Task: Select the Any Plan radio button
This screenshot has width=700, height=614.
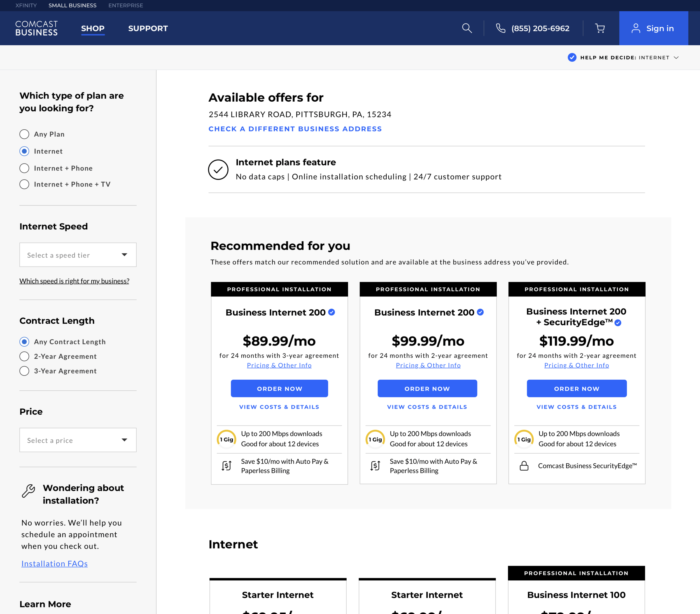Action: click(x=24, y=134)
